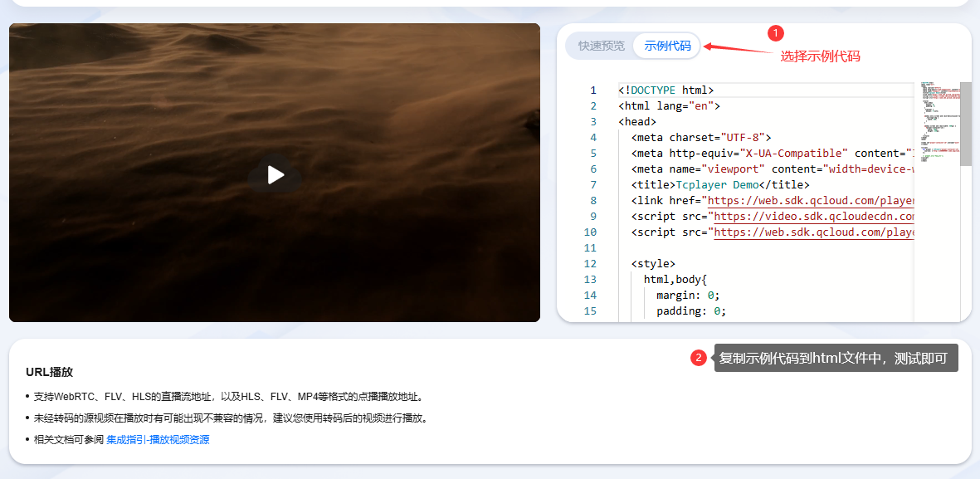Viewport: 980px width, 479px height.
Task: Click the <style> tag on line 12
Action: (653, 264)
